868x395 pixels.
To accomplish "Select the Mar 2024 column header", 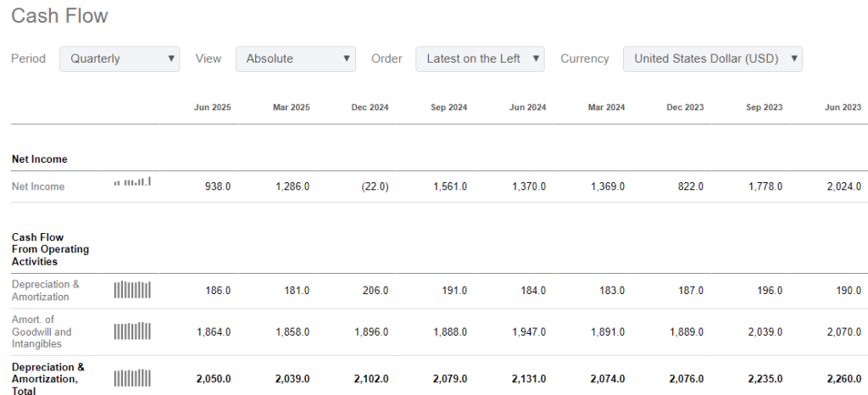I will (x=606, y=108).
